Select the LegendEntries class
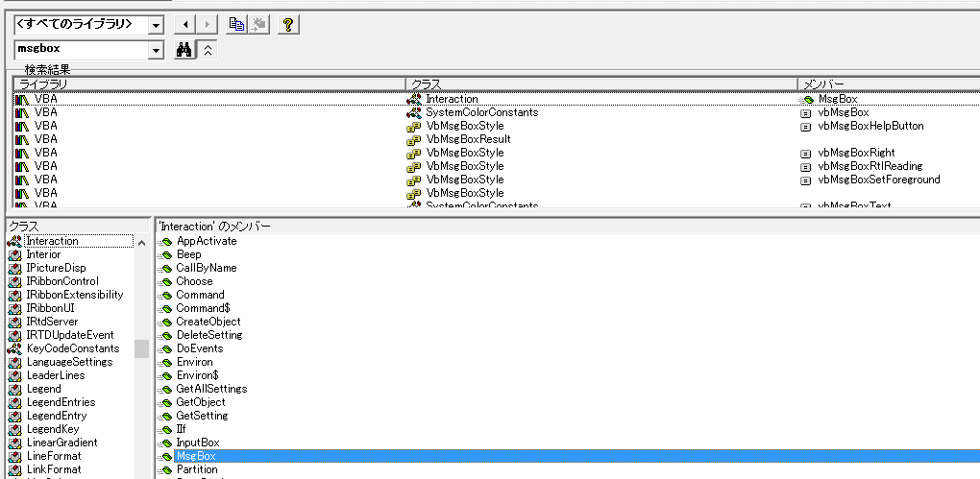This screenshot has height=479, width=980. (x=61, y=402)
